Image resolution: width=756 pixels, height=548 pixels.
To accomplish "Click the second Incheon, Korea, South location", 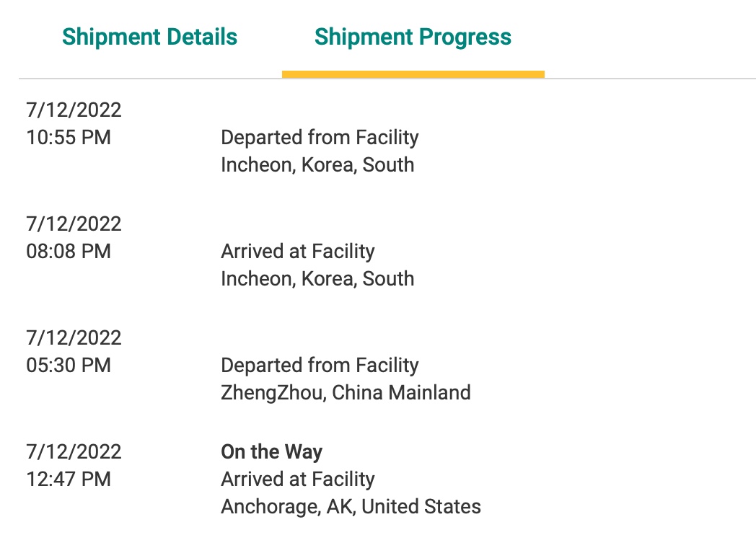I will click(x=317, y=278).
